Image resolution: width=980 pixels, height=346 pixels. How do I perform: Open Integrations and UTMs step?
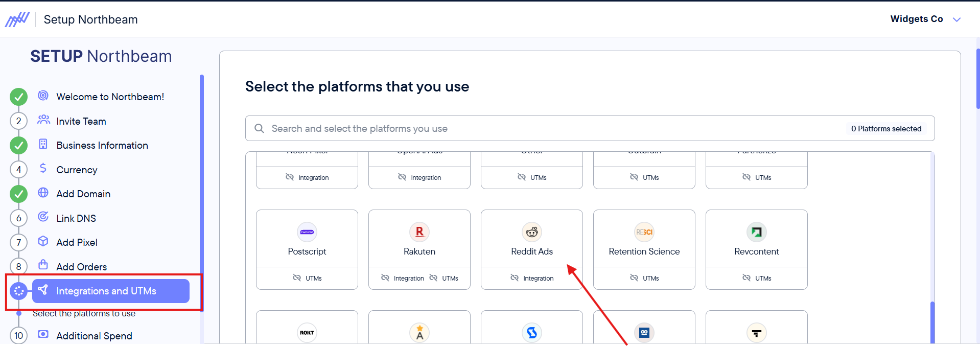click(x=111, y=291)
